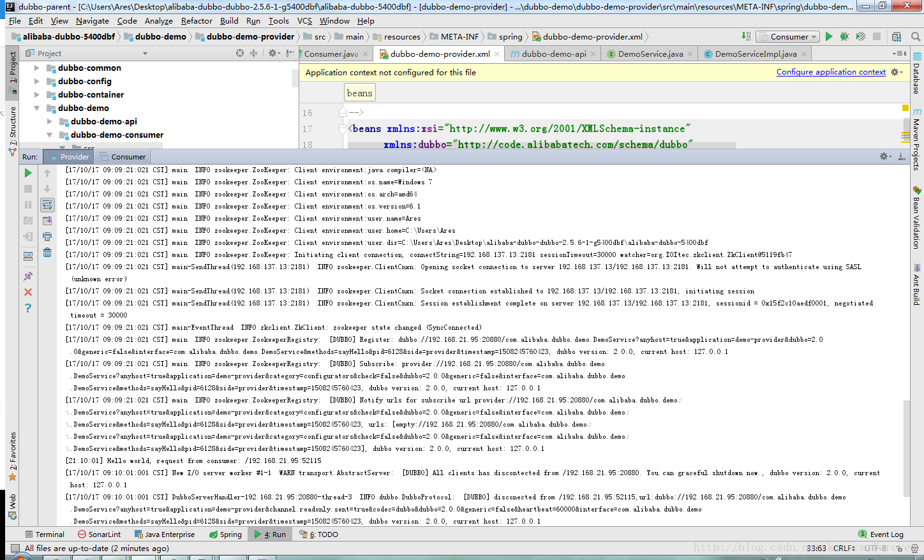Toggle scroll-to-end icon in console

click(47, 221)
